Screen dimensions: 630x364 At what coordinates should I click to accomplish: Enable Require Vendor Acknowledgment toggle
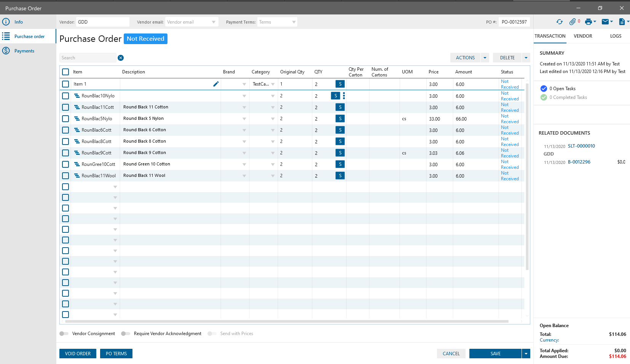pos(126,334)
